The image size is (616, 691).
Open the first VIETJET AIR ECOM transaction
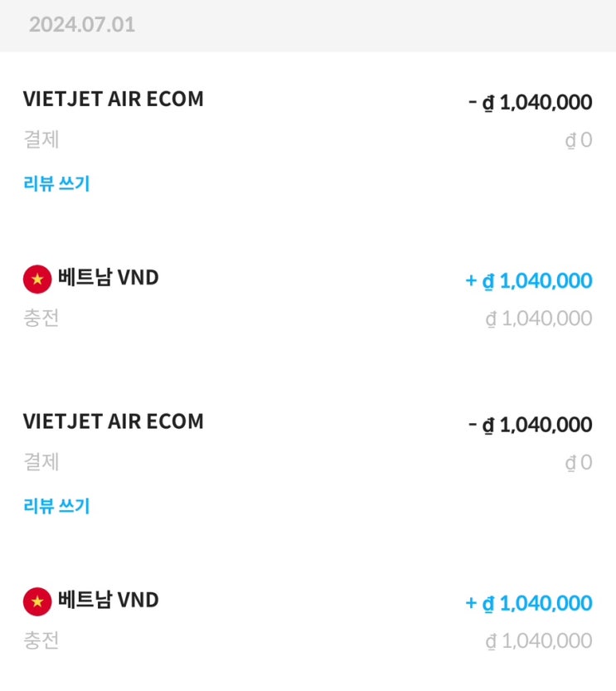click(x=114, y=99)
